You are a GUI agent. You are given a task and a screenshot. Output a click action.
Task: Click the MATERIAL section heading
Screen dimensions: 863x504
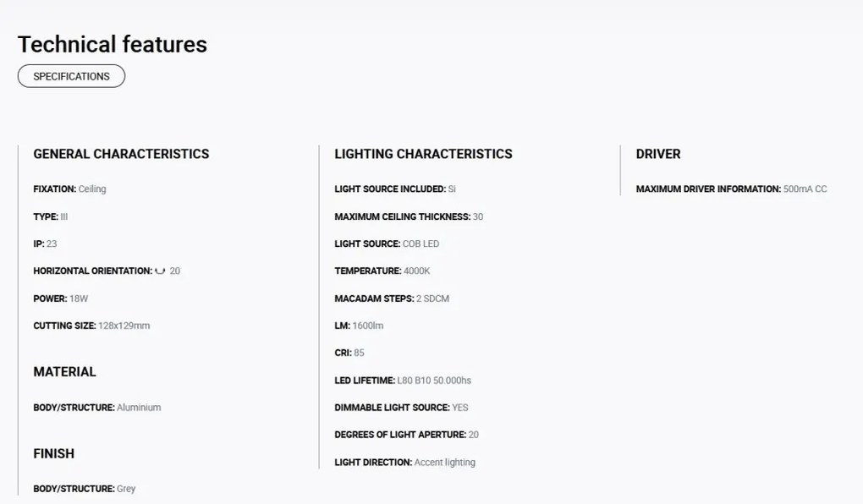click(64, 372)
